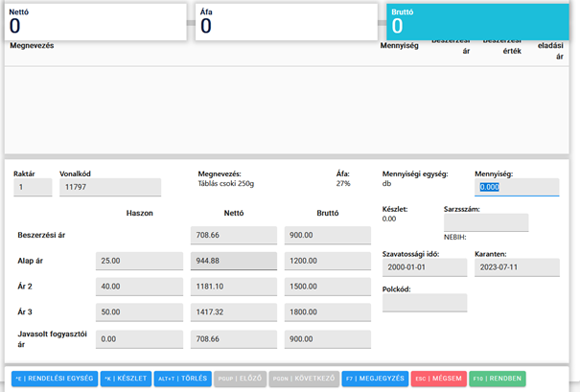
Task: Confirm with the Rendben button
Action: coord(498,379)
